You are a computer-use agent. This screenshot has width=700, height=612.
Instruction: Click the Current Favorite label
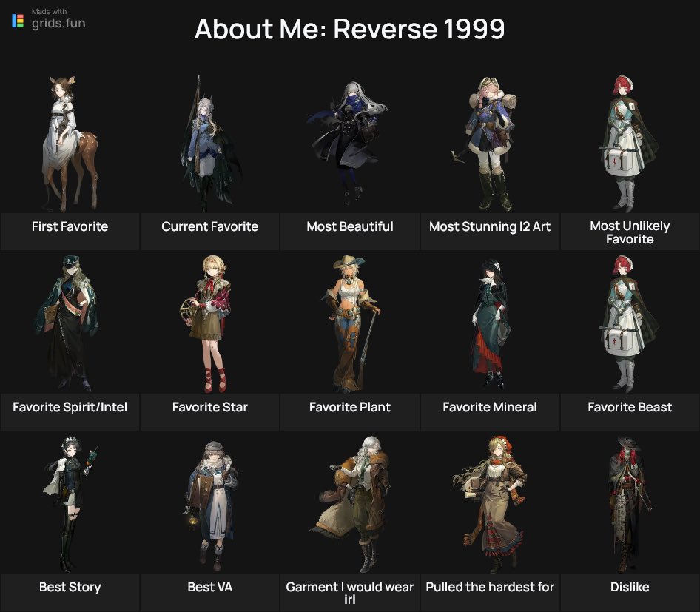pos(210,226)
